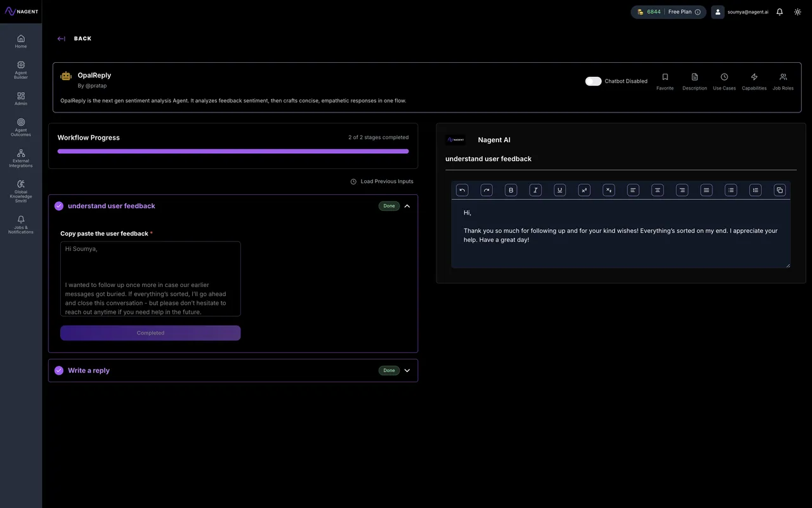Open the user profile avatar

[717, 12]
